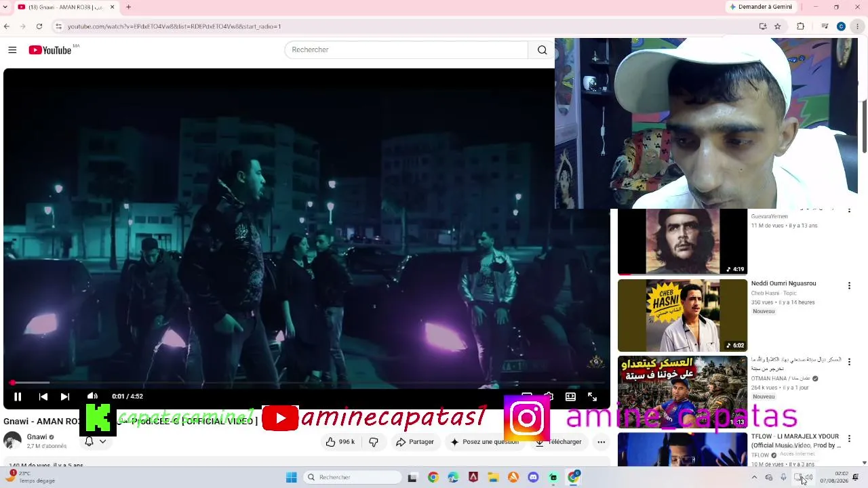Share the video using Partager

point(414,442)
